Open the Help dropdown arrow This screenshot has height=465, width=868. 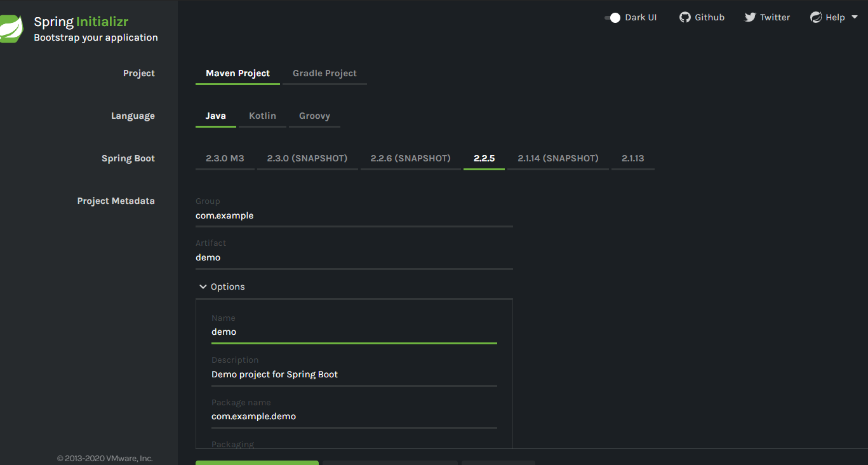[854, 17]
